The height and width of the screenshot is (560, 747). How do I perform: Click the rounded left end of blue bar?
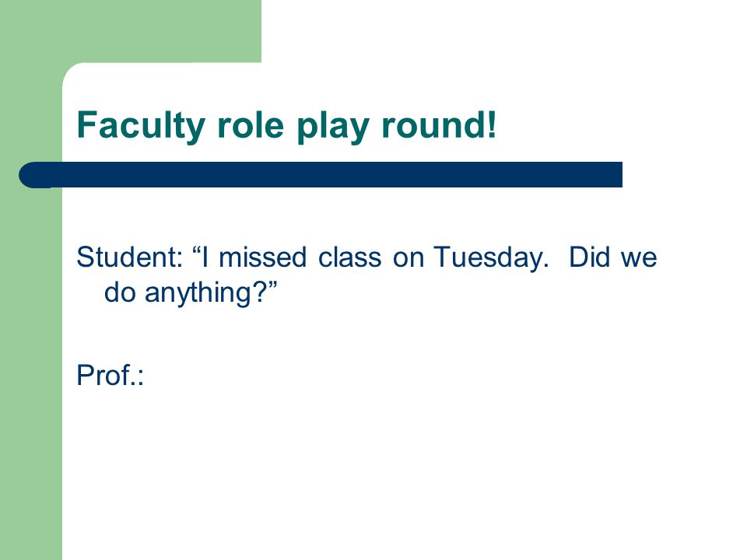coord(33,175)
